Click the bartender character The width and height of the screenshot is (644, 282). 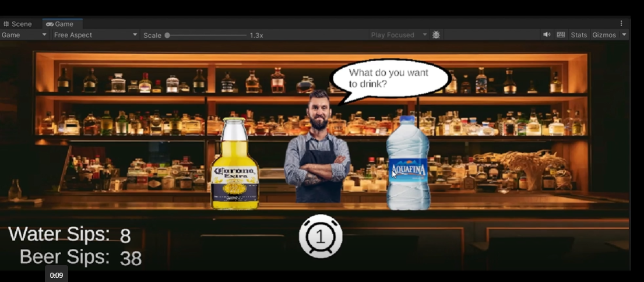[x=317, y=146]
